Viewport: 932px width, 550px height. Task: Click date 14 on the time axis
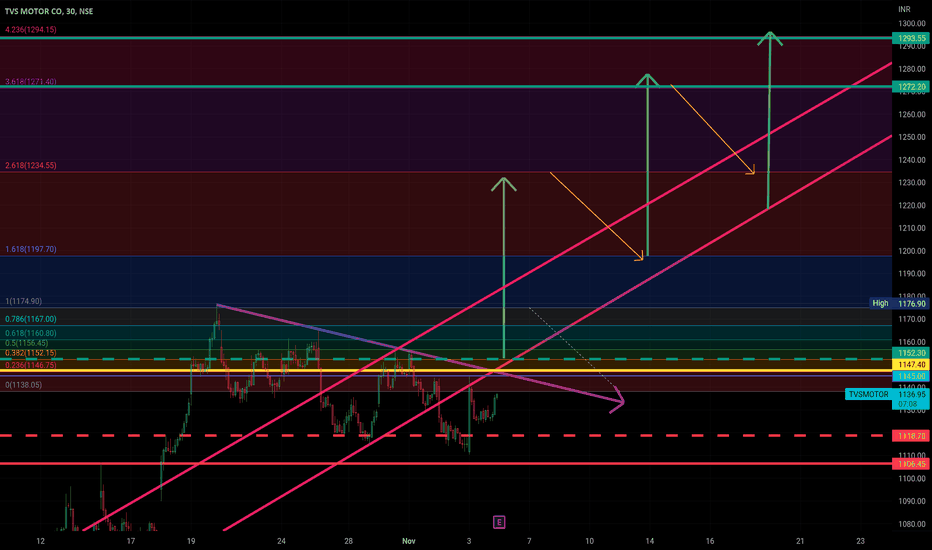[650, 541]
